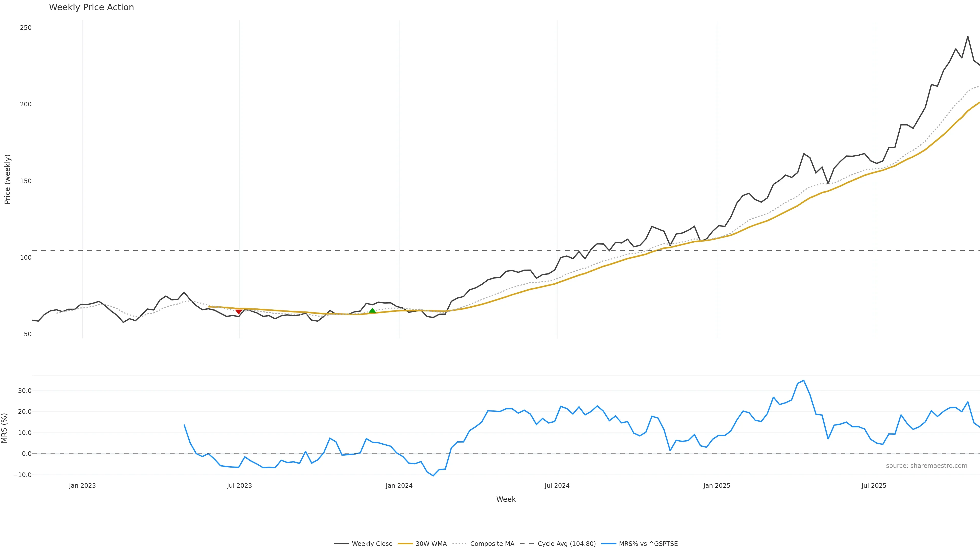Hide the Composite MA series via legend label
The image size is (980, 551).
492,544
